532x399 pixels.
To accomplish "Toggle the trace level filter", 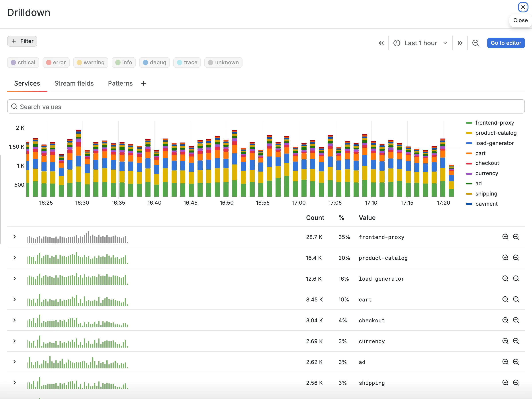I will [x=187, y=63].
